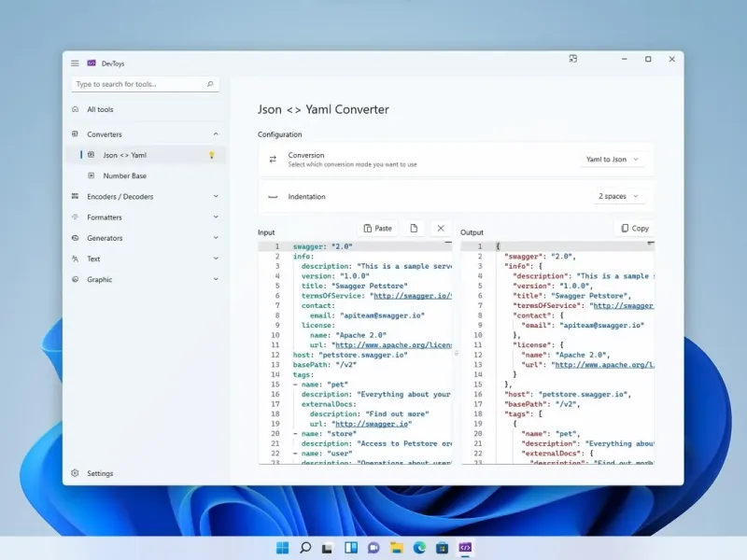Image resolution: width=747 pixels, height=560 pixels.
Task: Expand the Graphic section chevron
Action: [216, 279]
